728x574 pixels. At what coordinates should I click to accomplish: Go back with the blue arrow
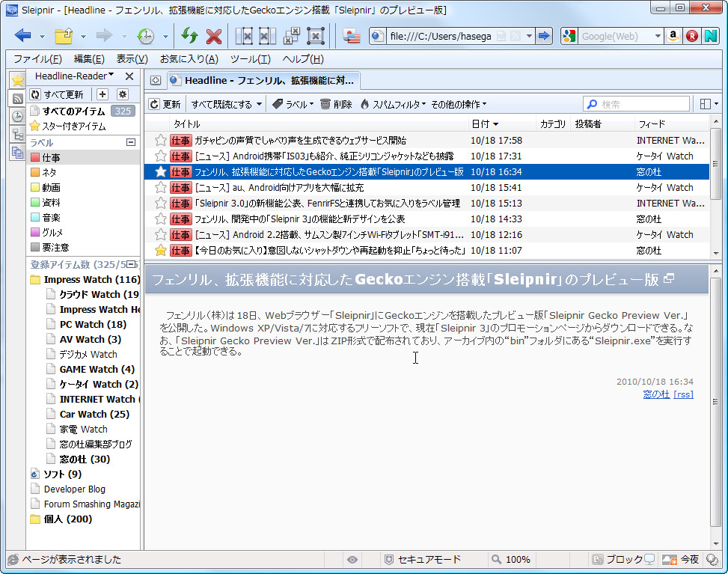tap(22, 35)
